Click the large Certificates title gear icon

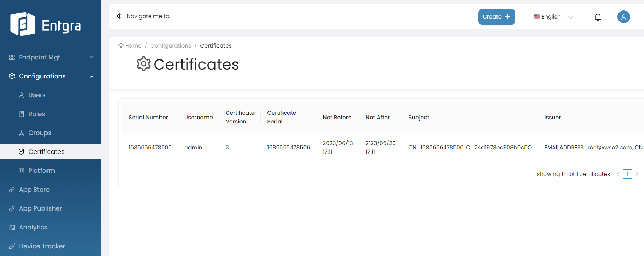pyautogui.click(x=144, y=64)
